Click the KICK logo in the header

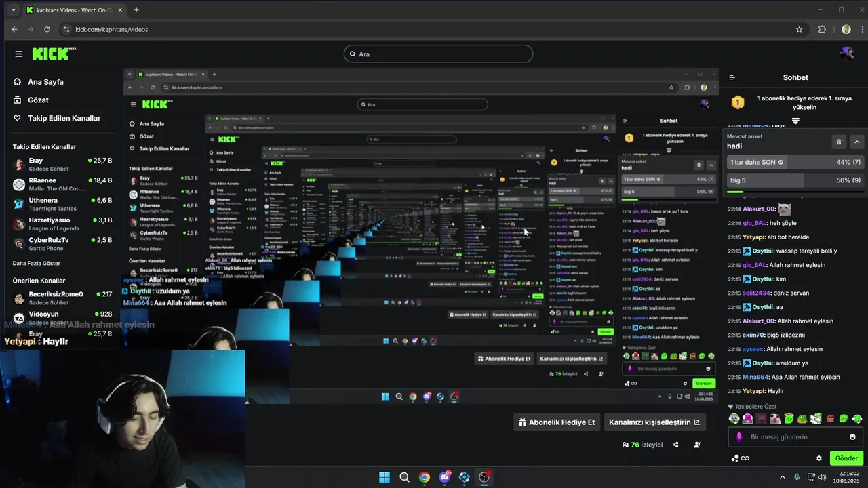(54, 54)
